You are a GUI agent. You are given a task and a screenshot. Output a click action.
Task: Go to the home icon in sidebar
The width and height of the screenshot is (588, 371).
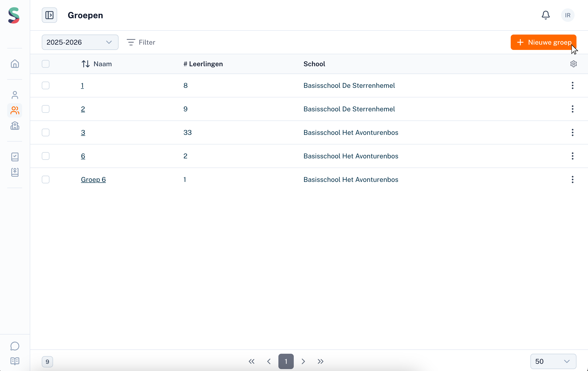[x=15, y=64]
